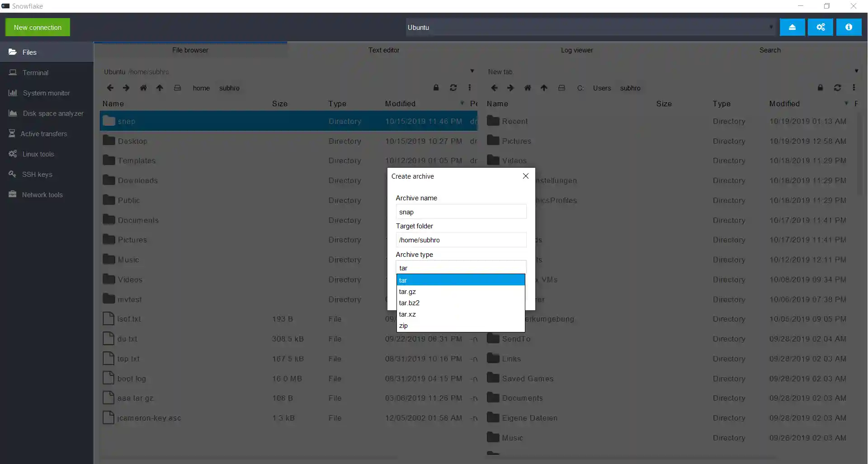Toggle the lock icon in right pane
This screenshot has width=868, height=464.
click(820, 88)
